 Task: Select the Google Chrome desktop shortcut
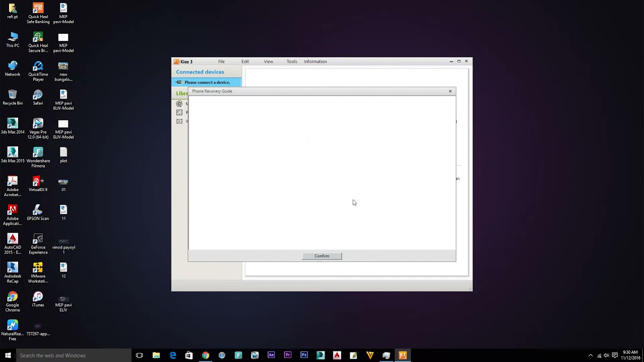13,302
